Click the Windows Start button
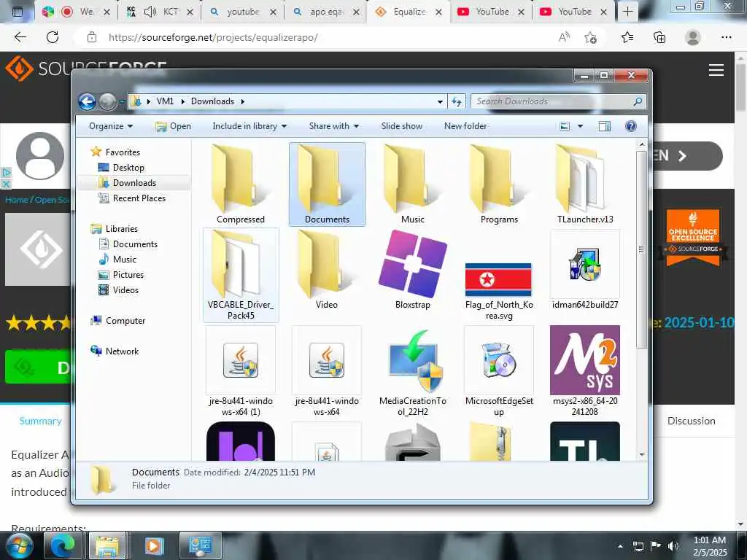The height and width of the screenshot is (560, 747). tap(19, 545)
